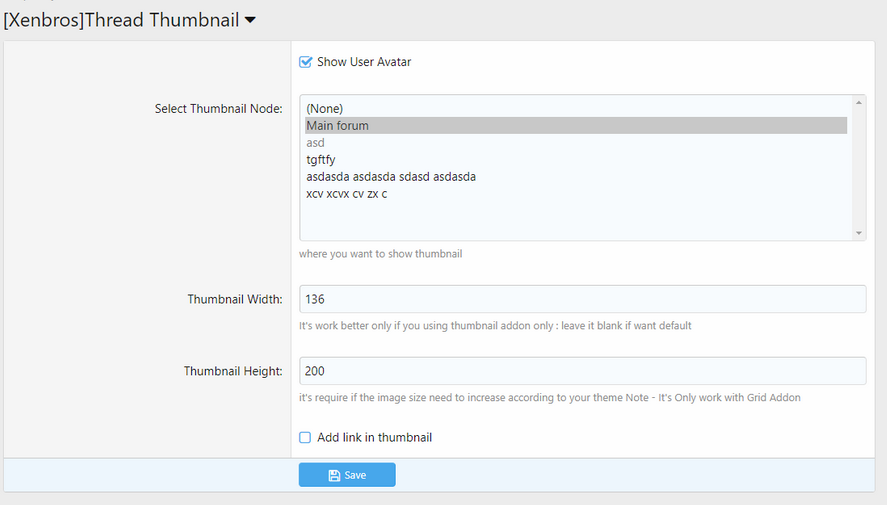This screenshot has width=887, height=505.
Task: Click the node list scroll down arrow
Action: [859, 233]
